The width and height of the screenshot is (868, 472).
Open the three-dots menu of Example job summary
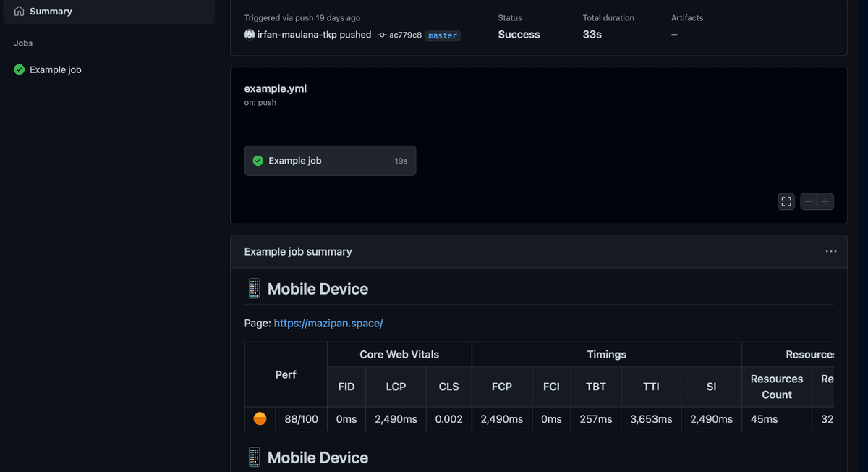pyautogui.click(x=831, y=252)
